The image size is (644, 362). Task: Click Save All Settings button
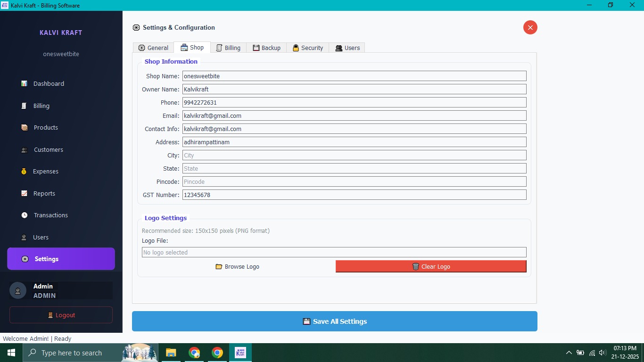[x=334, y=321]
